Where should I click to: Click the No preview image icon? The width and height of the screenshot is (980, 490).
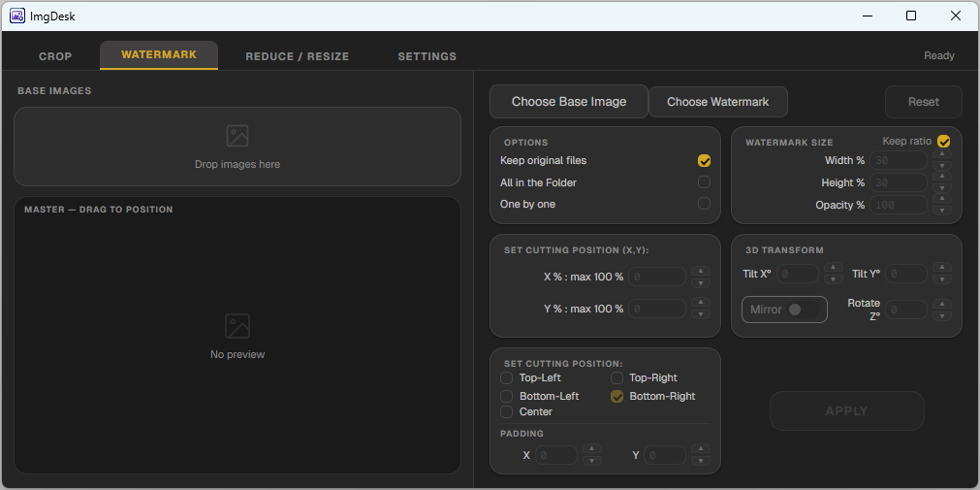pyautogui.click(x=237, y=326)
